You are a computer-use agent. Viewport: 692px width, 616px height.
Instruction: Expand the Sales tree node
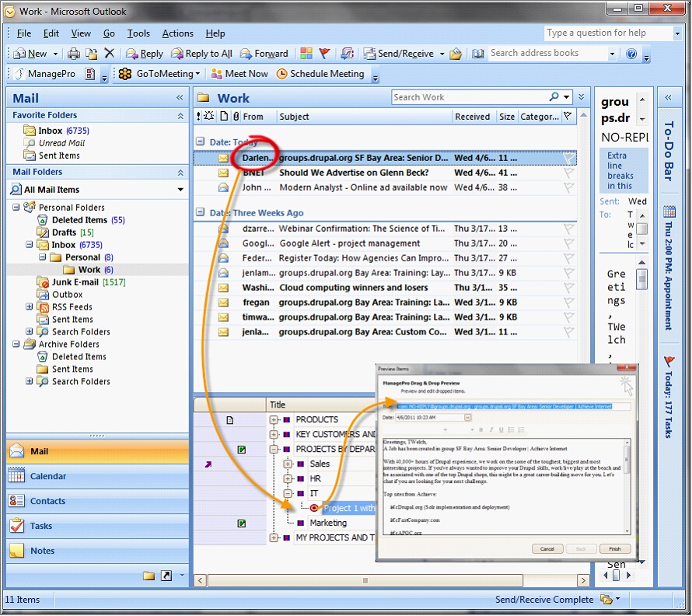pos(288,464)
